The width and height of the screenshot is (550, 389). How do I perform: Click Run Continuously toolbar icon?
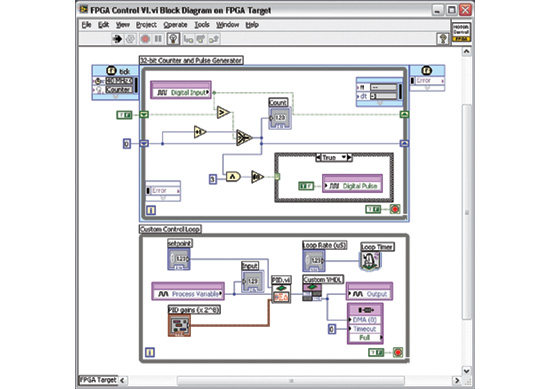[x=130, y=39]
